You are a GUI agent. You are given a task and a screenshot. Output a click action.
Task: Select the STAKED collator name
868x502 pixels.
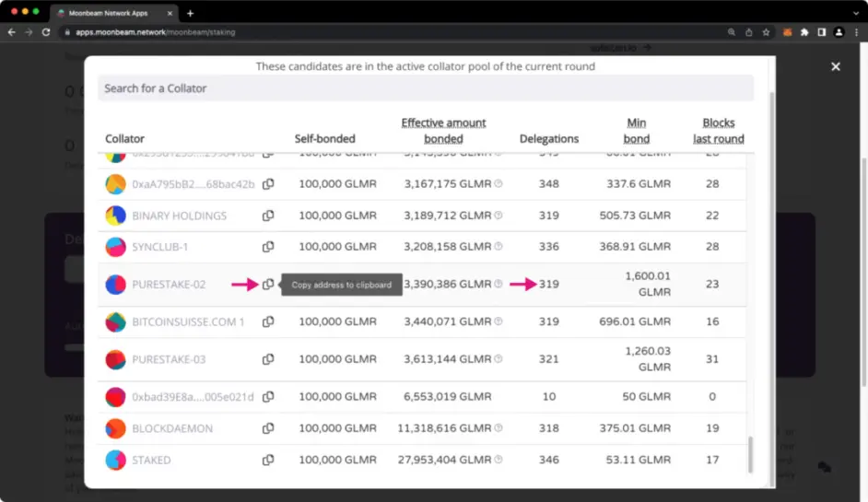pos(151,460)
